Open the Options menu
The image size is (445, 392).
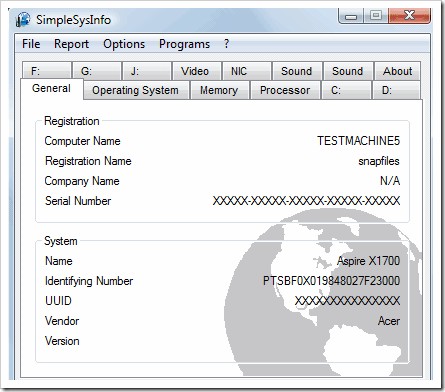tap(124, 44)
